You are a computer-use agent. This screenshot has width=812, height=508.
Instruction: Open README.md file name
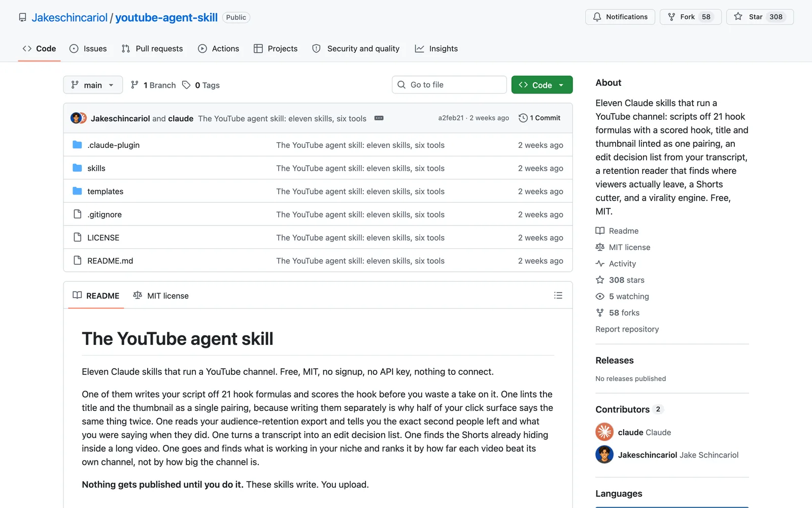[110, 261]
